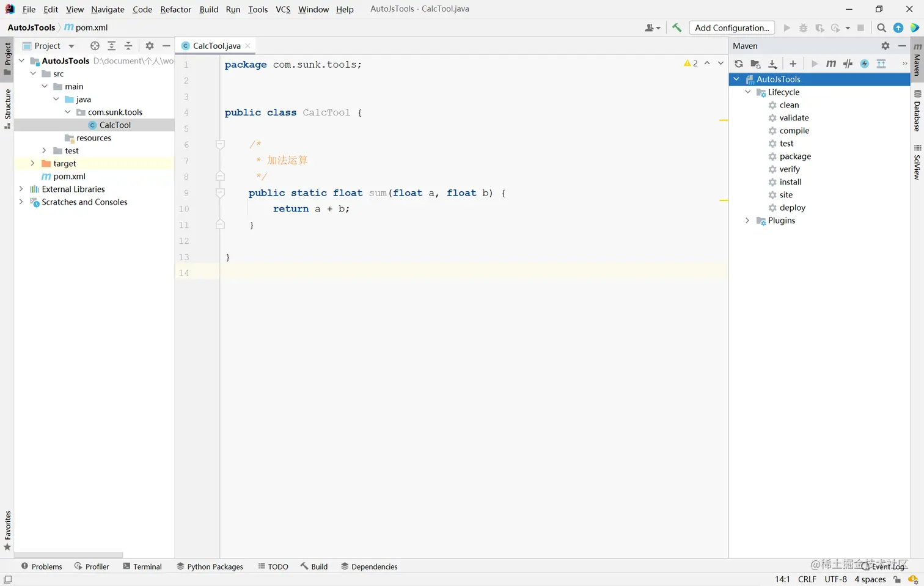This screenshot has height=586, width=924.
Task: Expand the target folder
Action: [x=32, y=163]
